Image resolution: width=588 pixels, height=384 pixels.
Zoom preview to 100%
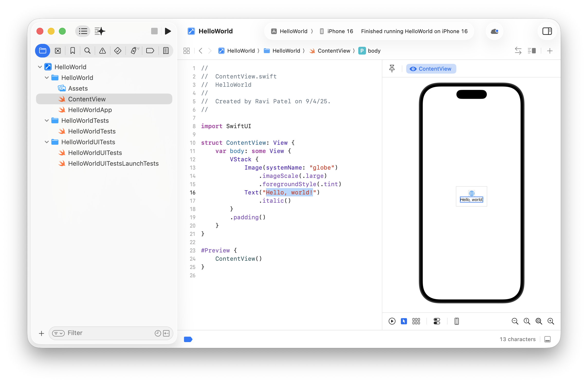click(x=527, y=321)
